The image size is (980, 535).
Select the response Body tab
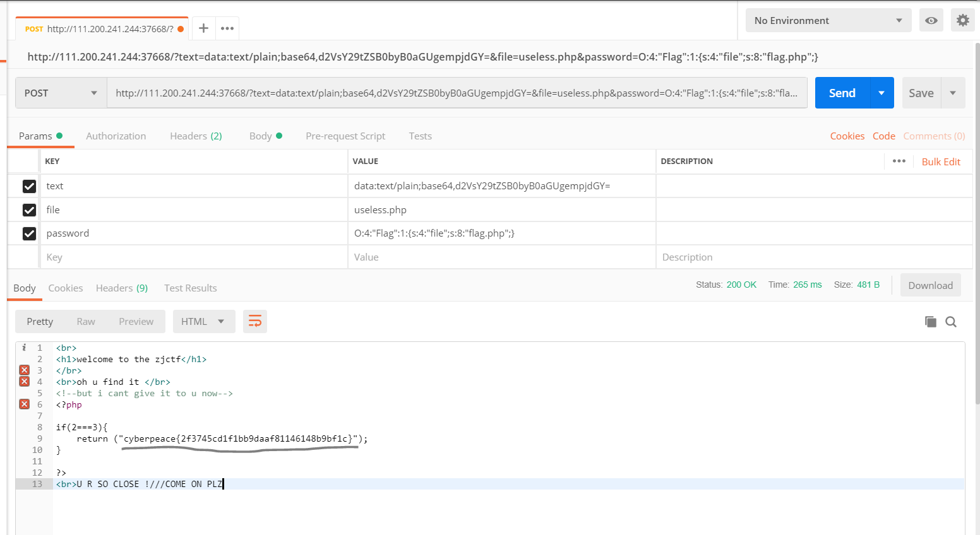[25, 288]
